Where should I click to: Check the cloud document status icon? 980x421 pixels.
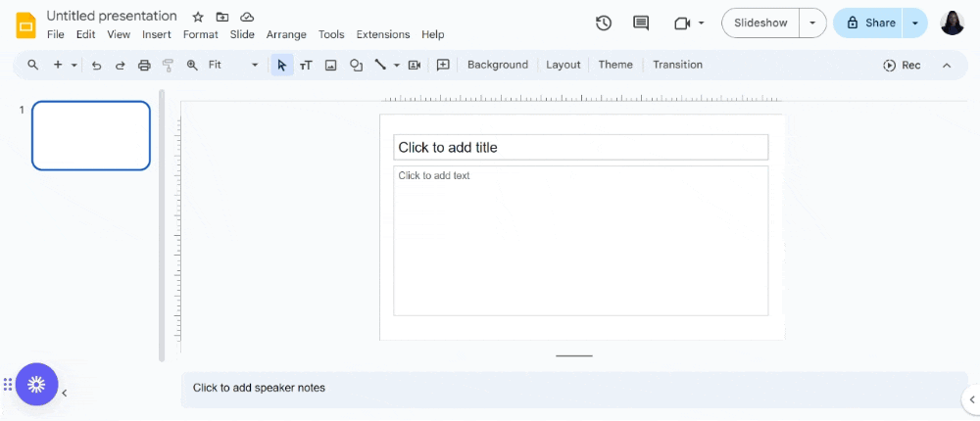click(x=247, y=17)
